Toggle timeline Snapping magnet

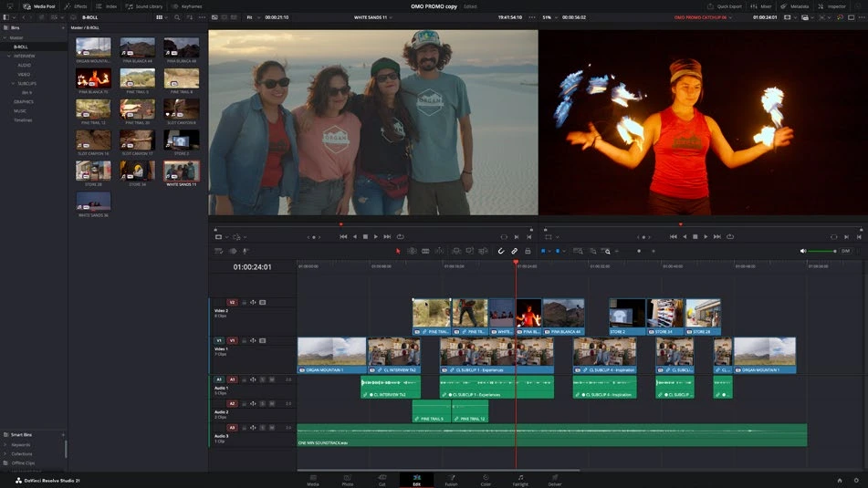coord(501,251)
